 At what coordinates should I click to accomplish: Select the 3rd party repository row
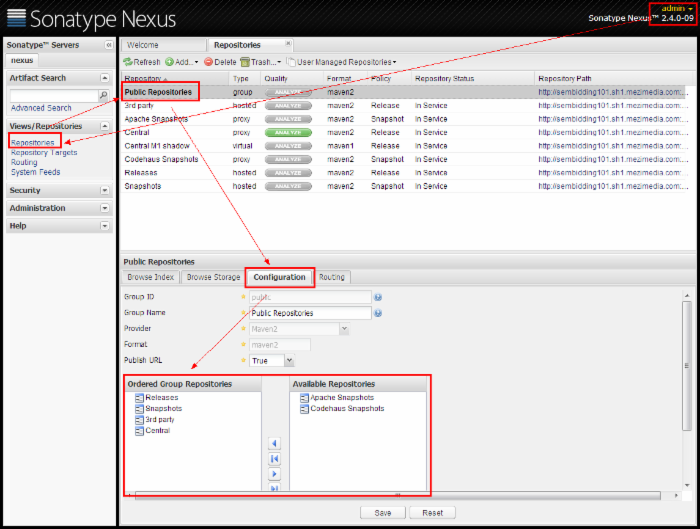(404, 106)
